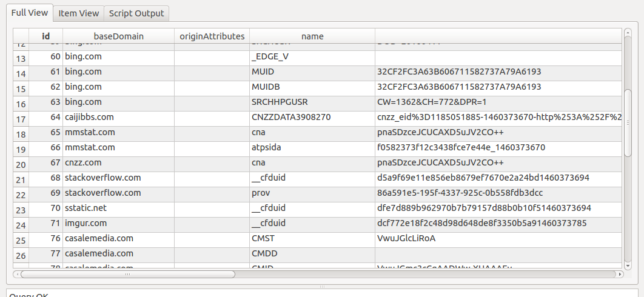
Task: Sort by the id column header
Action: (x=46, y=36)
